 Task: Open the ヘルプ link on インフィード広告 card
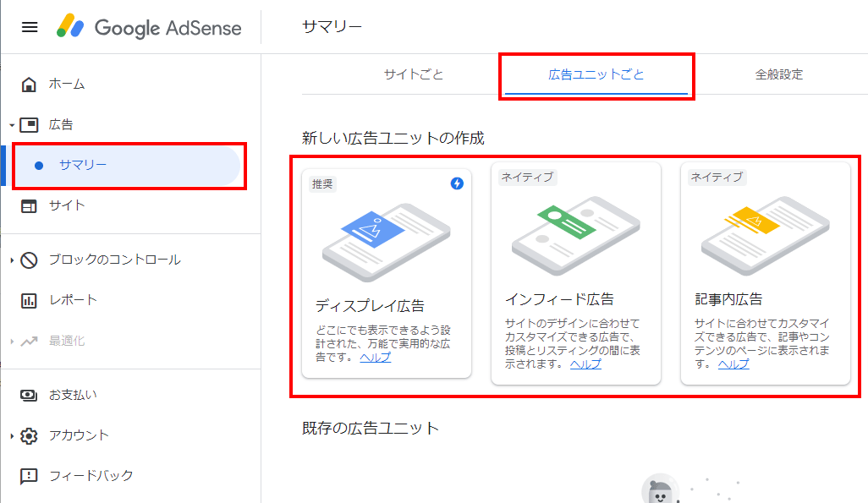point(585,364)
